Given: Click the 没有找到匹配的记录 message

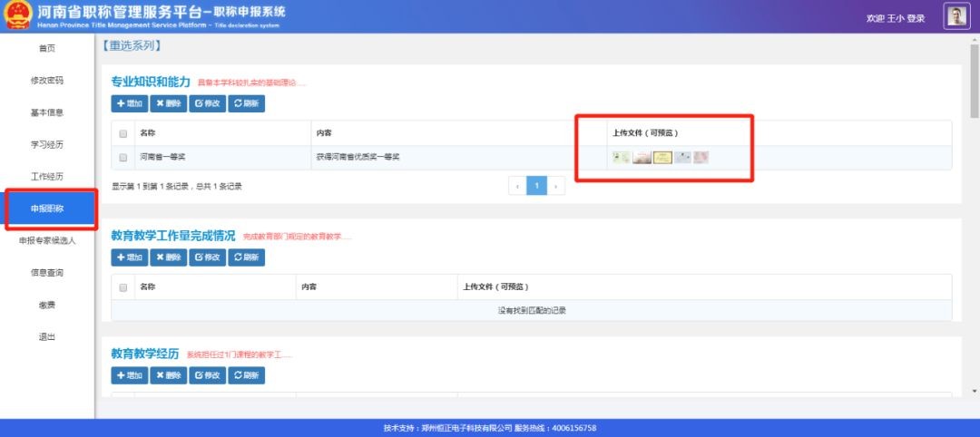Looking at the screenshot, I should click(x=532, y=310).
